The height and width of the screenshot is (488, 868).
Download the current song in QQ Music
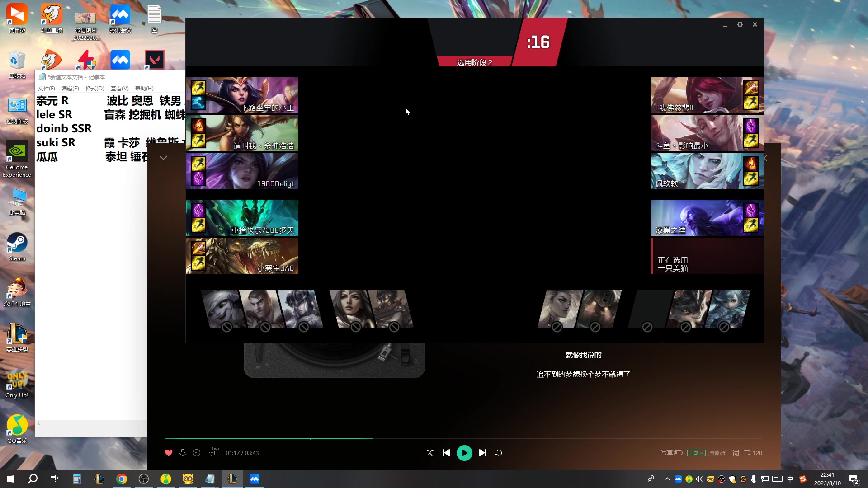183,453
